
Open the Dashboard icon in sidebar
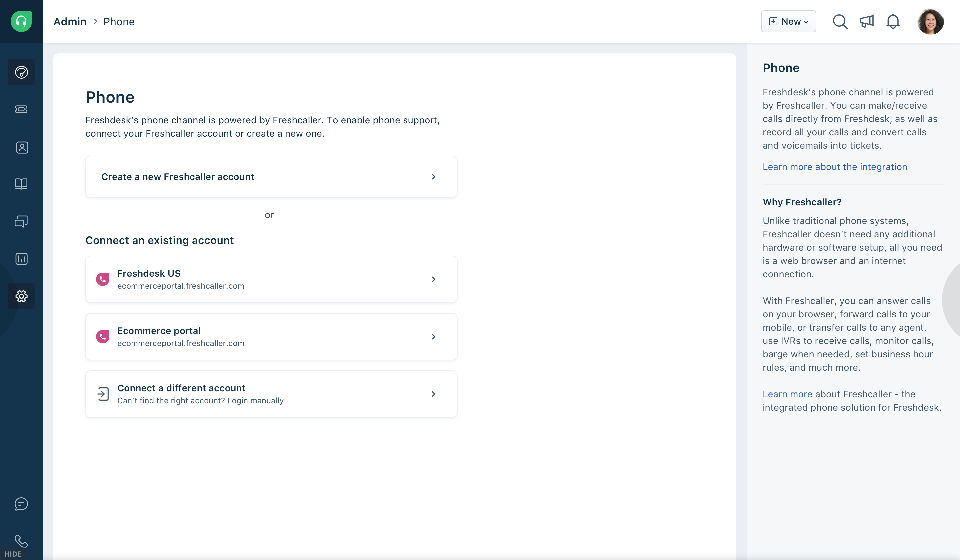coord(21,72)
